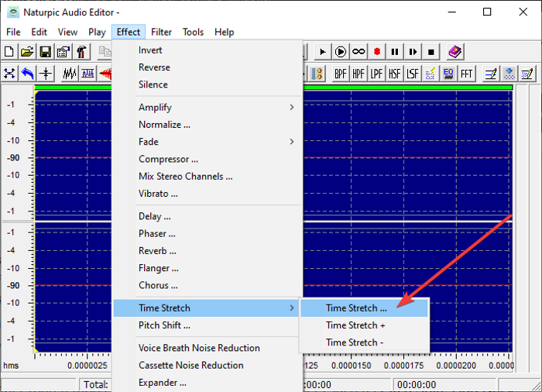Open the file properties toolbar icon
Image resolution: width=542 pixels, height=392 pixels.
(63, 52)
